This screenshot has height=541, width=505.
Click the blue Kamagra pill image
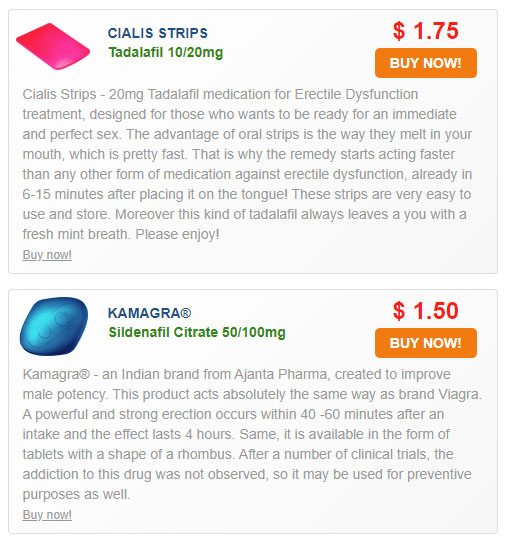tap(54, 326)
